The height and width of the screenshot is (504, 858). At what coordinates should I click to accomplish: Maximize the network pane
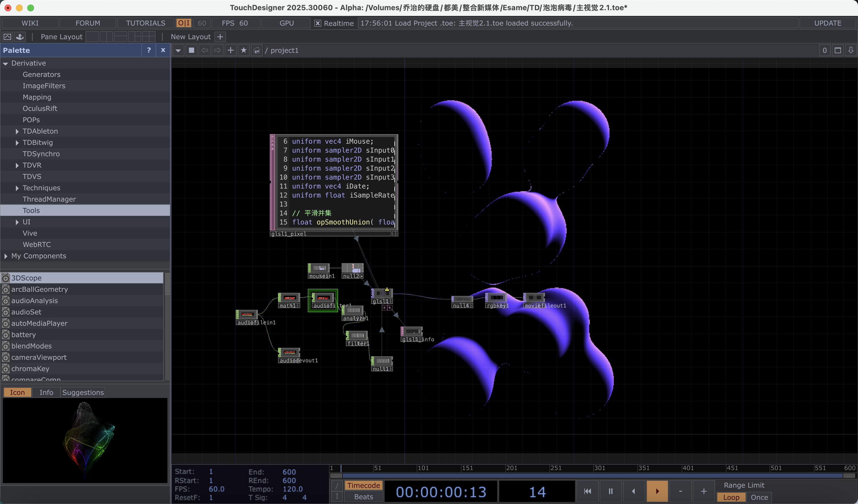838,50
